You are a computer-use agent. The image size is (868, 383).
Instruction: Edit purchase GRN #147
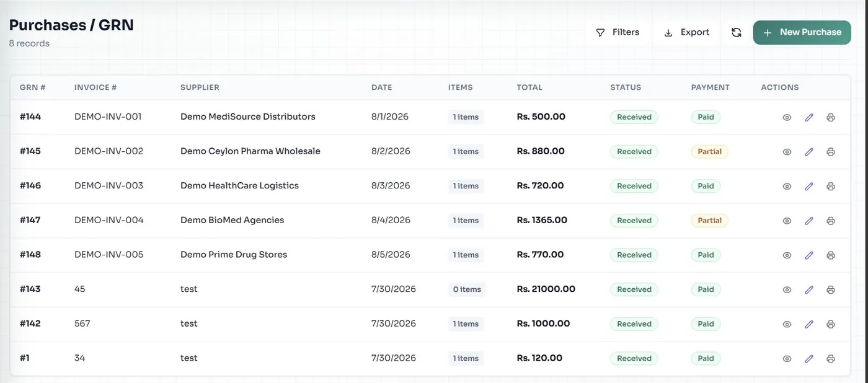[x=809, y=221]
